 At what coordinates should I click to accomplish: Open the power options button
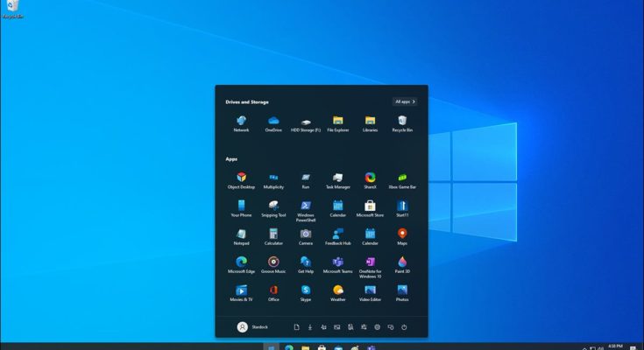404,326
